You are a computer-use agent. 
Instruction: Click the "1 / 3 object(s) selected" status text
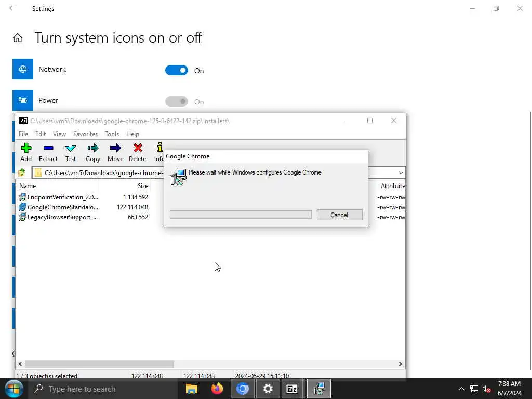pyautogui.click(x=47, y=376)
